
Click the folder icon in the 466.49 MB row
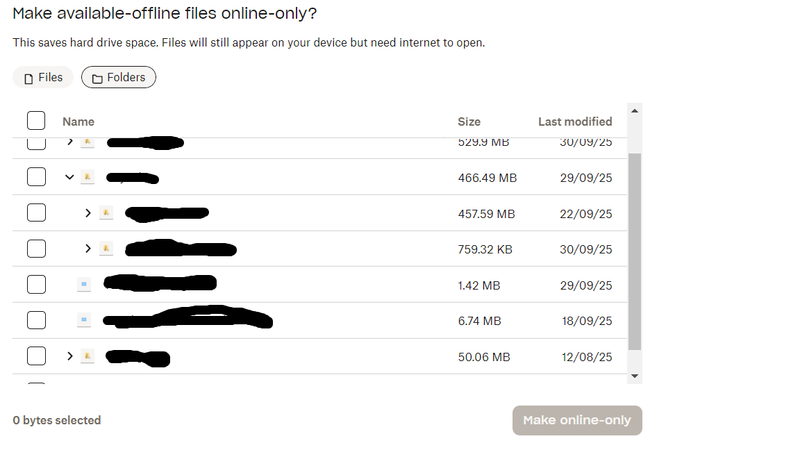88,177
